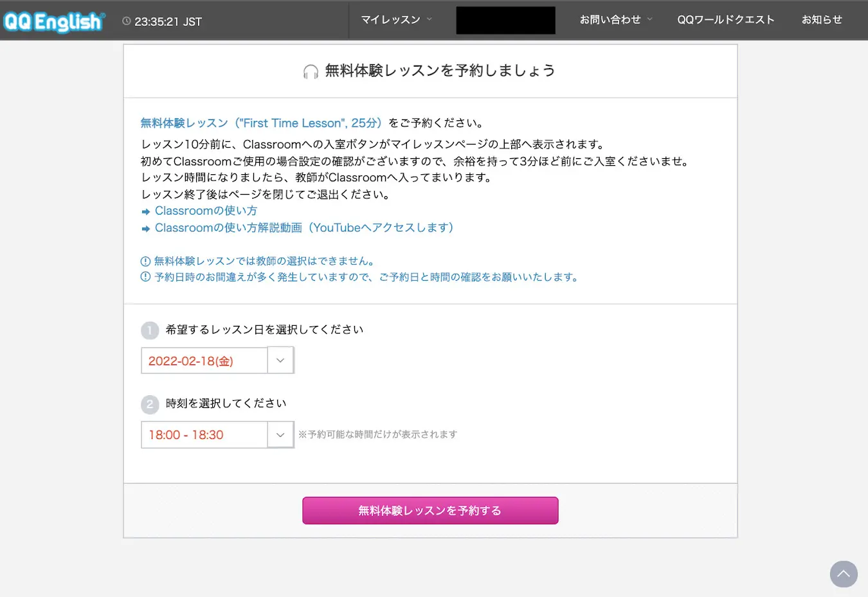Viewport: 868px width, 597px height.
Task: Click line レッスン終了後はページを閉じてご退出ください
Action: click(x=266, y=194)
